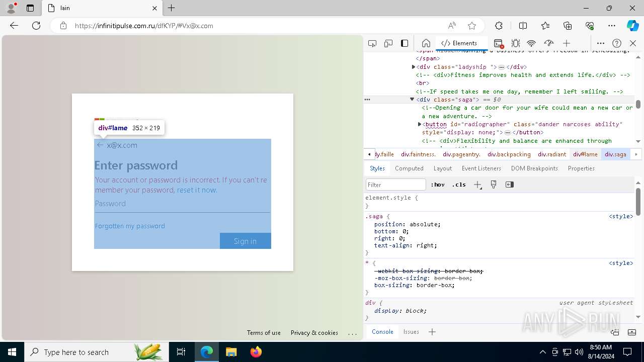The height and width of the screenshot is (362, 644).
Task: Toggle the :hov element state panel
Action: tap(439, 185)
